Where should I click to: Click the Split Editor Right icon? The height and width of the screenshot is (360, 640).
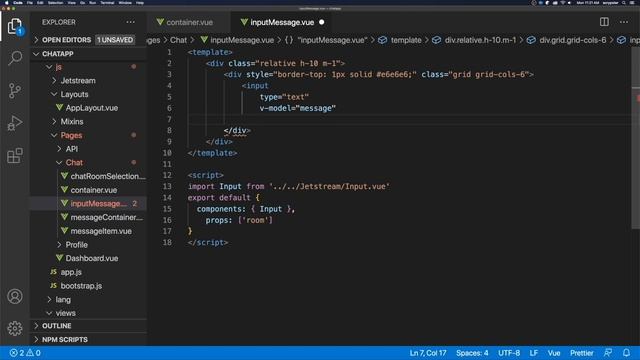coord(604,22)
